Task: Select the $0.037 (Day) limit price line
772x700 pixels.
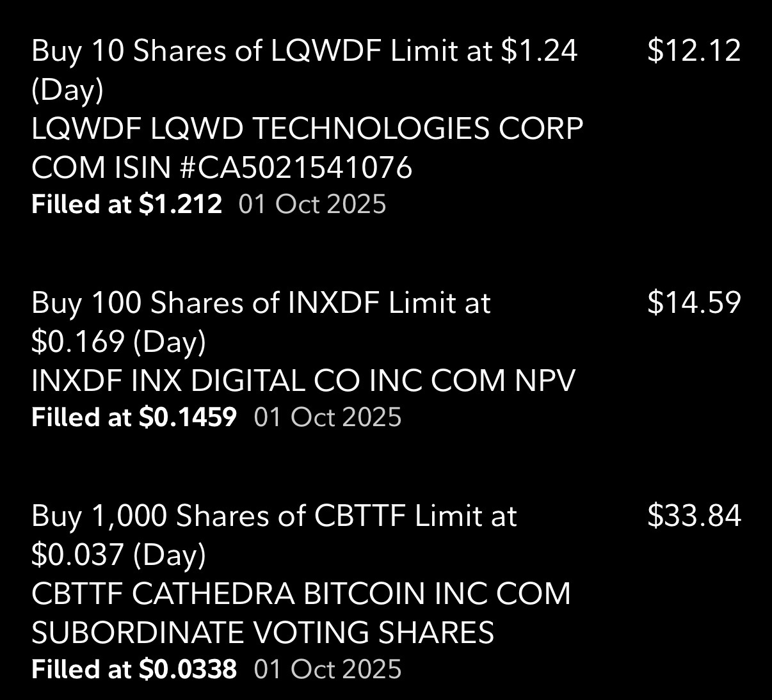Action: [118, 554]
